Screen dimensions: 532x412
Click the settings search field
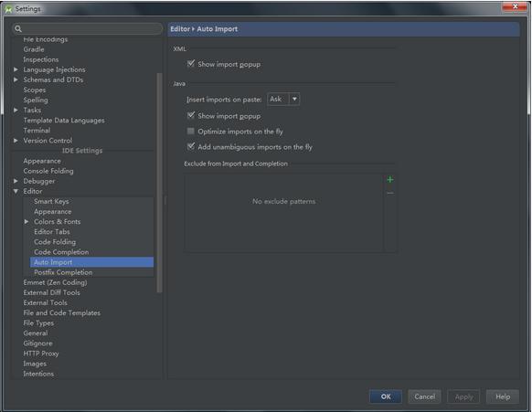(x=88, y=29)
